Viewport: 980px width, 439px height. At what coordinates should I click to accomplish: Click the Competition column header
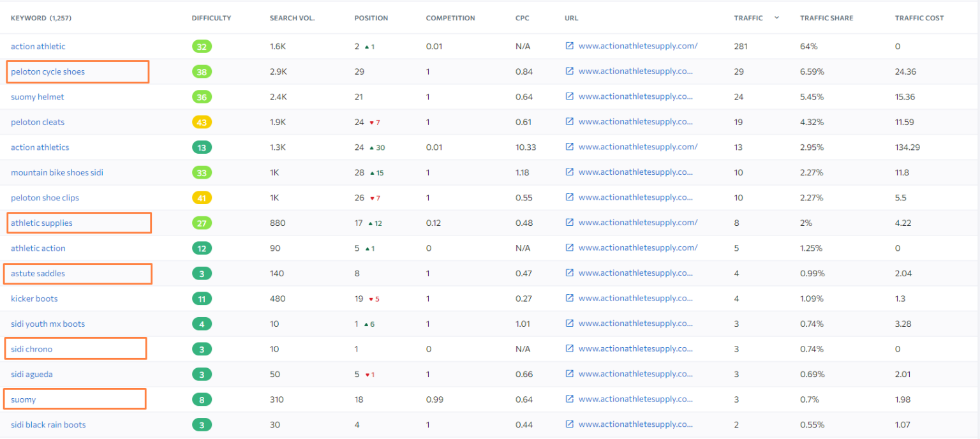[450, 18]
